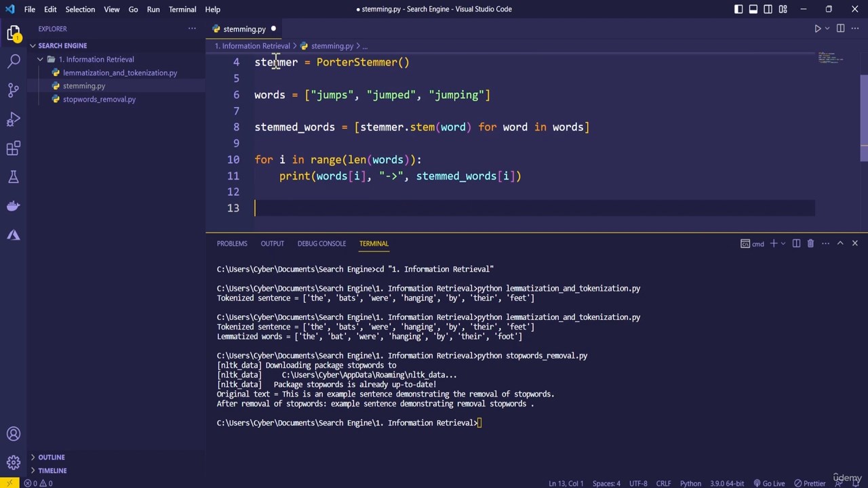Screen dimensions: 868x488
Task: Open the Accounts menu
Action: click(x=14, y=434)
